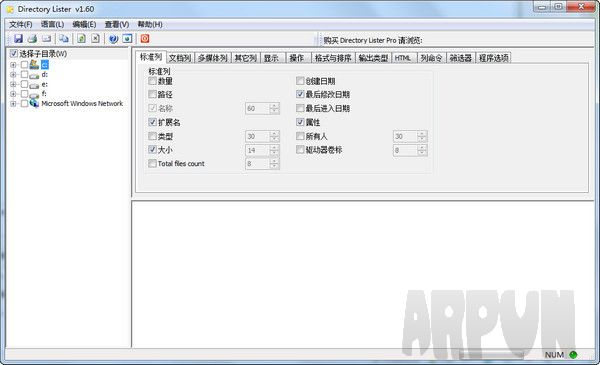The width and height of the screenshot is (600, 365).
Task: Click the Microsoft Windows Network globe icon
Action: point(34,103)
